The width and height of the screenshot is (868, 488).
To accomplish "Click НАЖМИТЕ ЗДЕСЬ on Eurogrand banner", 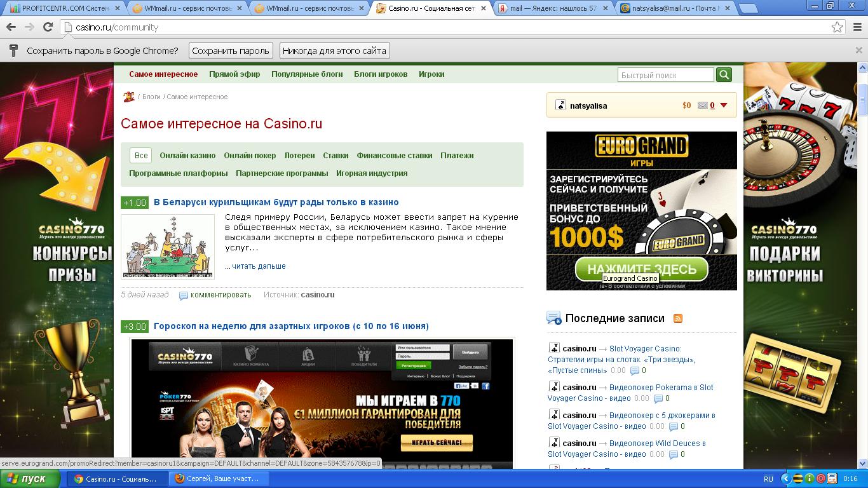I will click(x=642, y=269).
